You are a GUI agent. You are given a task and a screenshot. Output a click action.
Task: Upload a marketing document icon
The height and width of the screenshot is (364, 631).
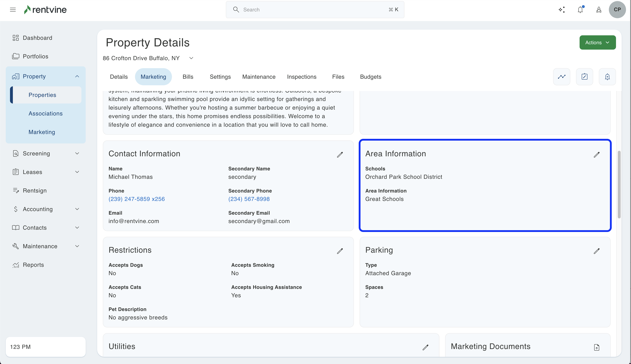(x=597, y=347)
